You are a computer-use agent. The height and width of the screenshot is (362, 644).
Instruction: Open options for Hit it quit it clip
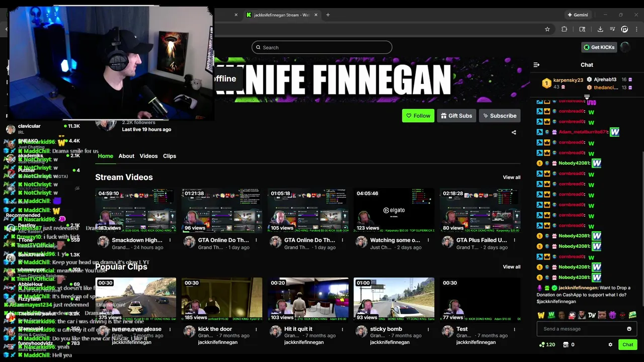click(x=342, y=329)
